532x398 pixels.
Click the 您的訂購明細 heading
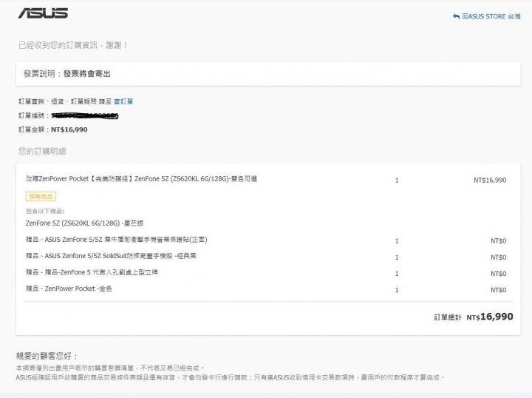[42, 151]
